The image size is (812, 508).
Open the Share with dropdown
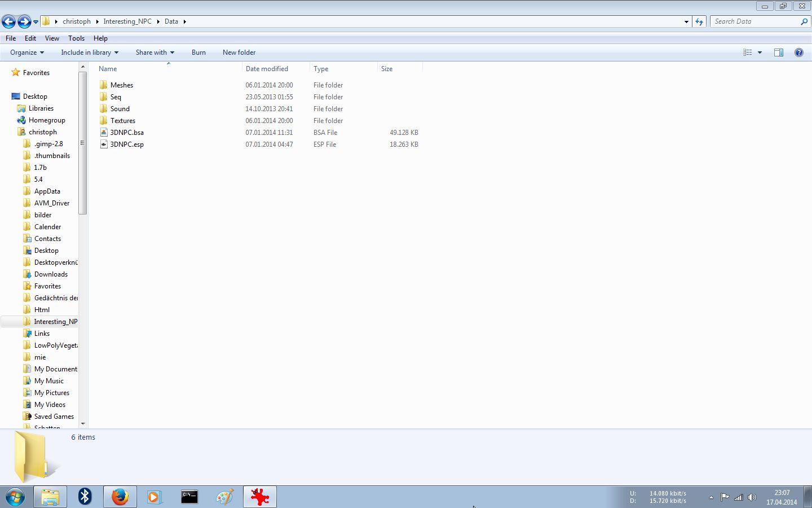tap(155, 52)
